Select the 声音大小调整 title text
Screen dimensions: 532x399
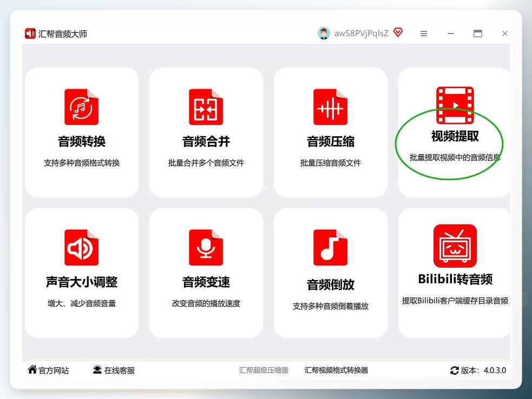pos(81,282)
